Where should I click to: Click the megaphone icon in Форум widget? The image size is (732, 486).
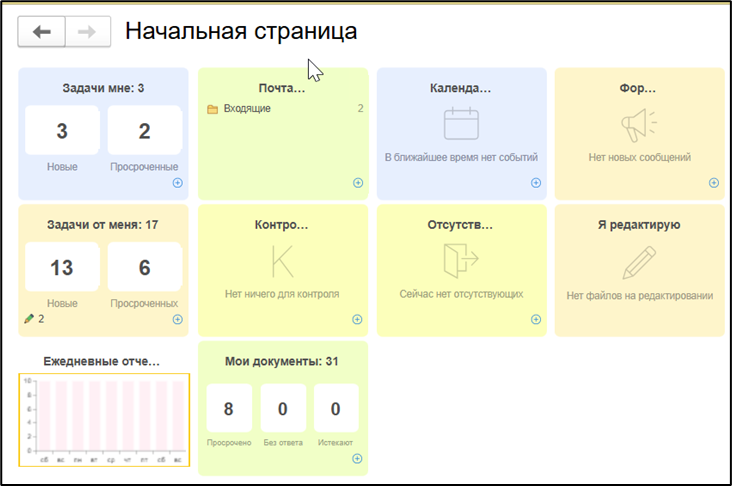(639, 125)
